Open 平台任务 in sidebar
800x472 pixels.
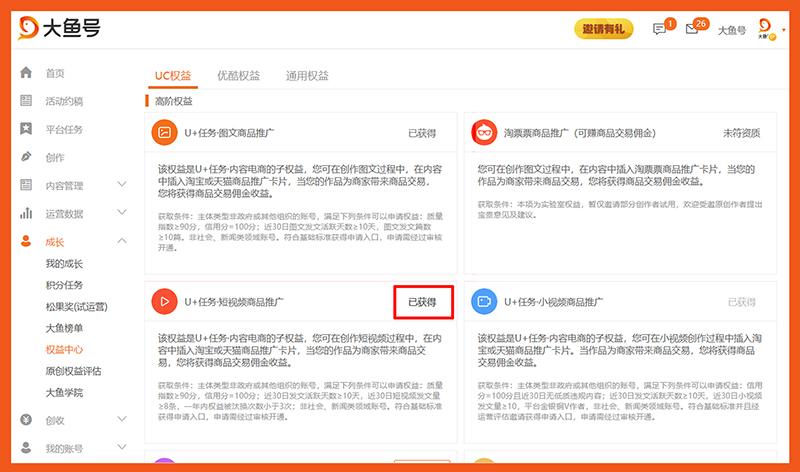(x=64, y=130)
